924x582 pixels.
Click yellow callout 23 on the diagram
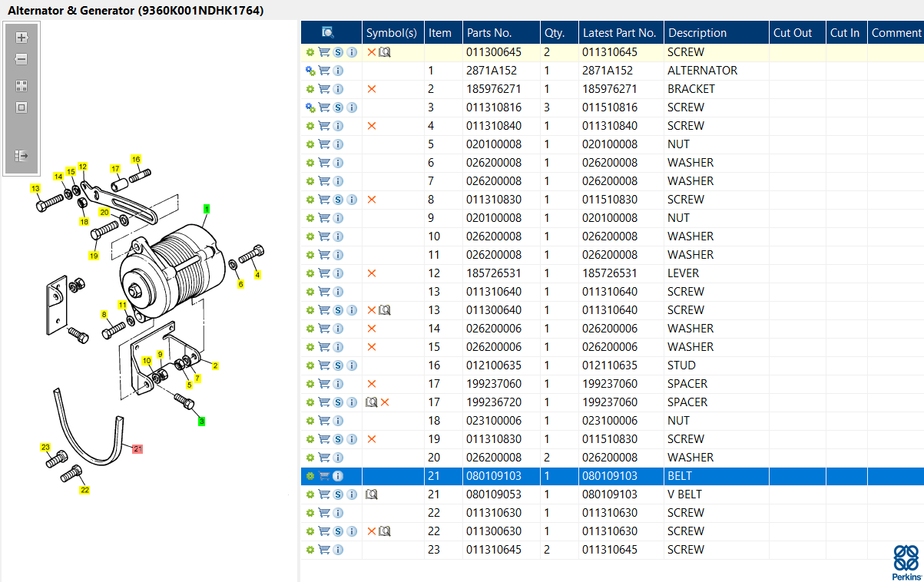[45, 448]
